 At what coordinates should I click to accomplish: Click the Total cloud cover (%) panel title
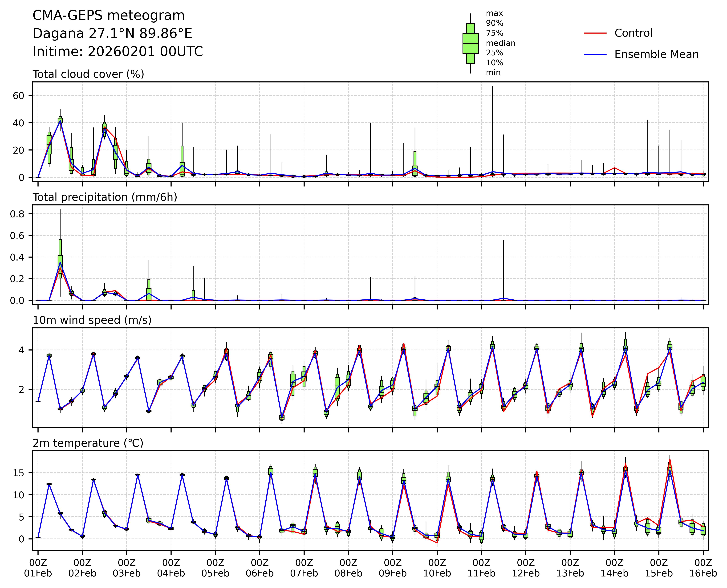88,74
